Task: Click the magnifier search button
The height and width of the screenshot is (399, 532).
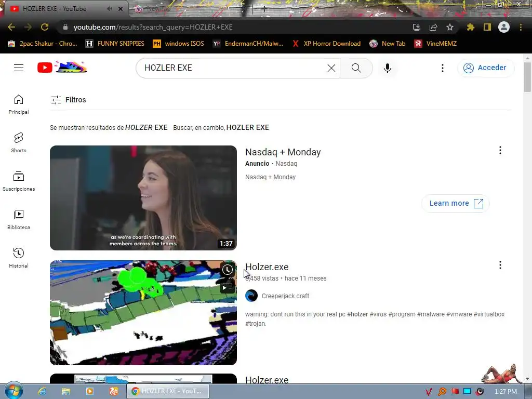Action: click(x=356, y=68)
